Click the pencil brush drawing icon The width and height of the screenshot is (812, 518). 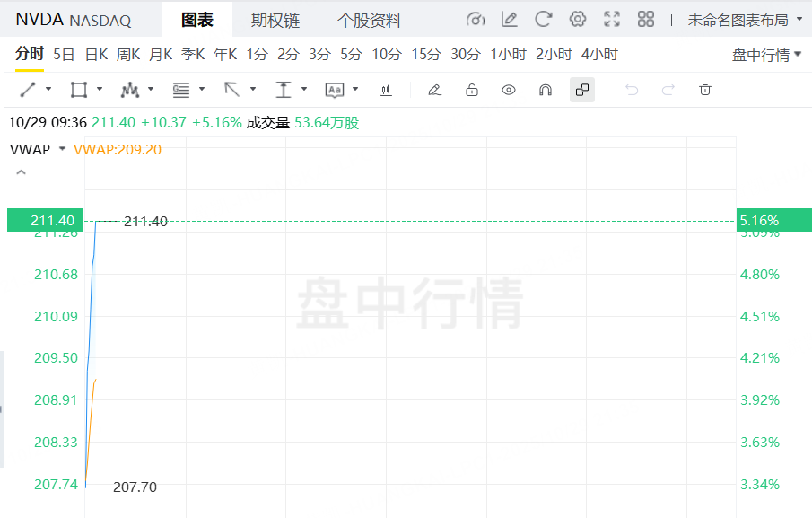coord(434,90)
